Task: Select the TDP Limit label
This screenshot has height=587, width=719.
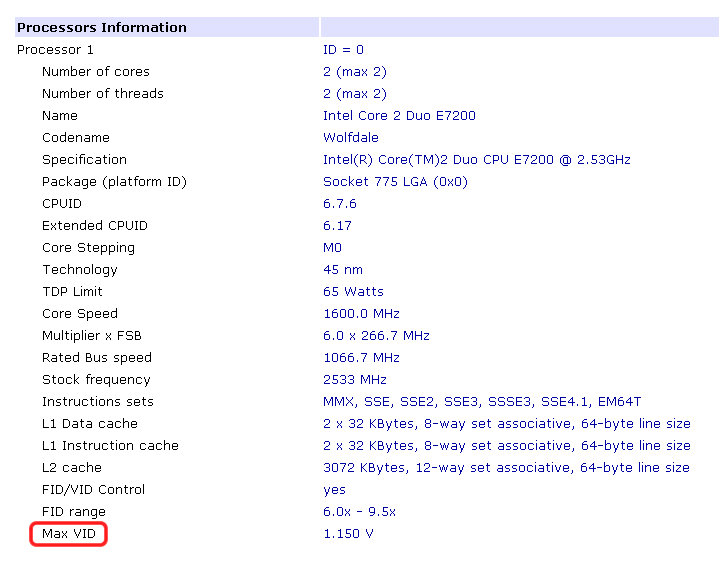Action: [72, 292]
